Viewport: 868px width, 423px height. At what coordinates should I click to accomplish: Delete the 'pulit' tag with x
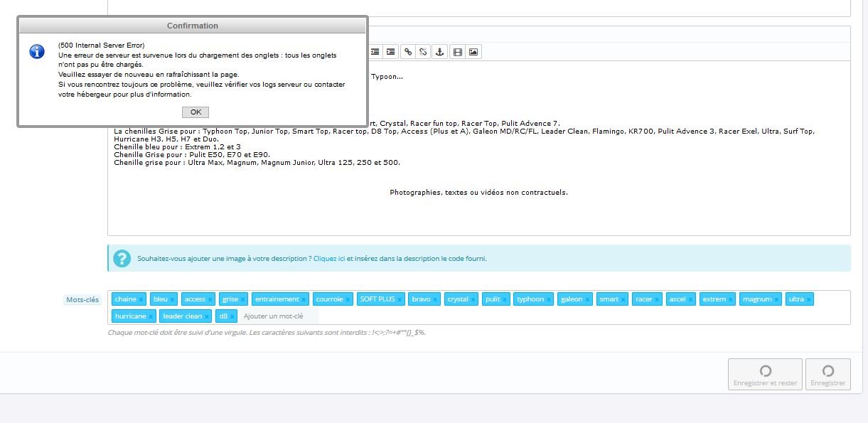(x=505, y=300)
